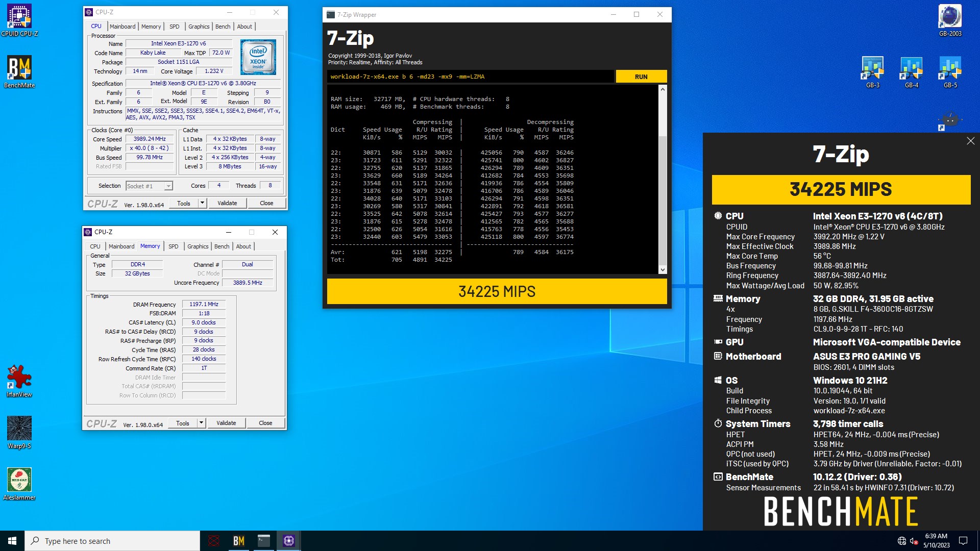Open Warp9-S desktop shortcut

pyautogui.click(x=19, y=433)
